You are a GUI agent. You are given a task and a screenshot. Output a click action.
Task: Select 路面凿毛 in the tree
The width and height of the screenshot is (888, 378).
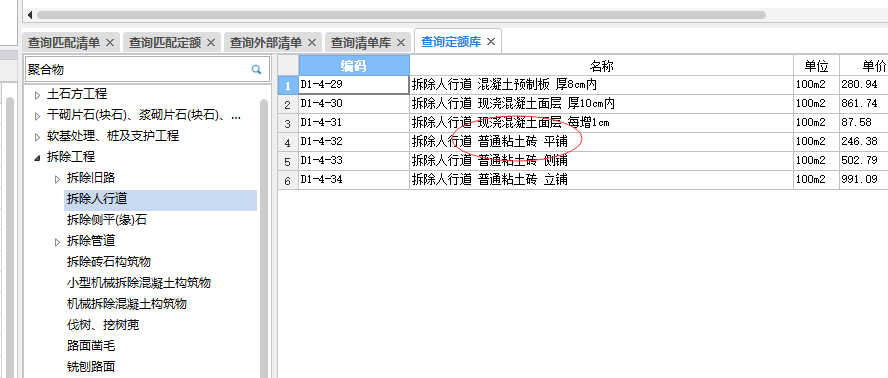(91, 346)
